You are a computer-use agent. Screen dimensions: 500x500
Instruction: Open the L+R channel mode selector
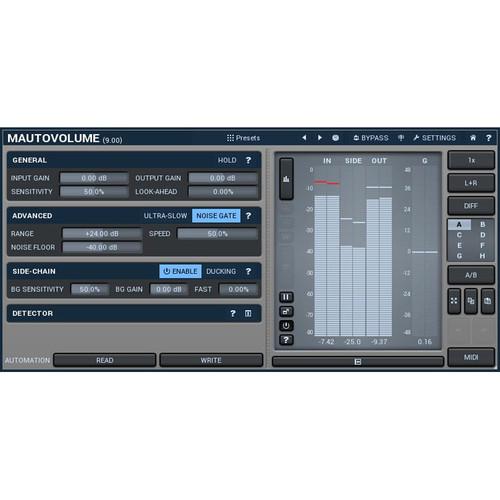coord(471,183)
